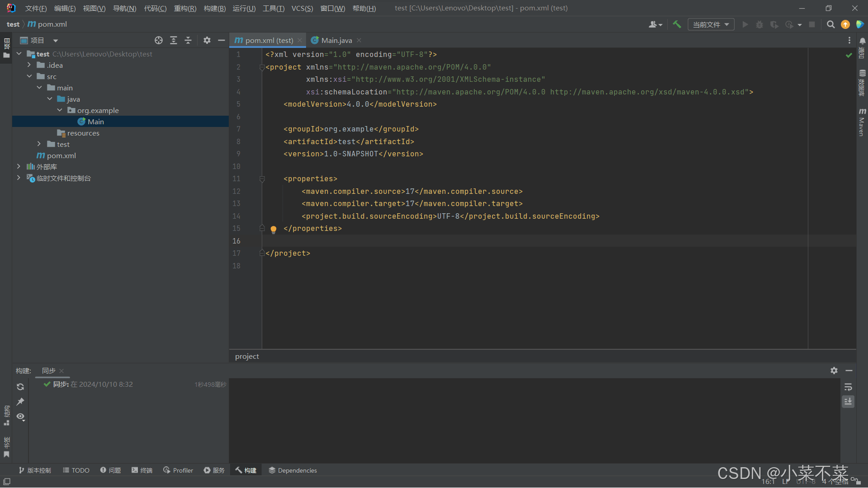Open Notifications bell in right sidebar
868x488 pixels.
click(862, 41)
